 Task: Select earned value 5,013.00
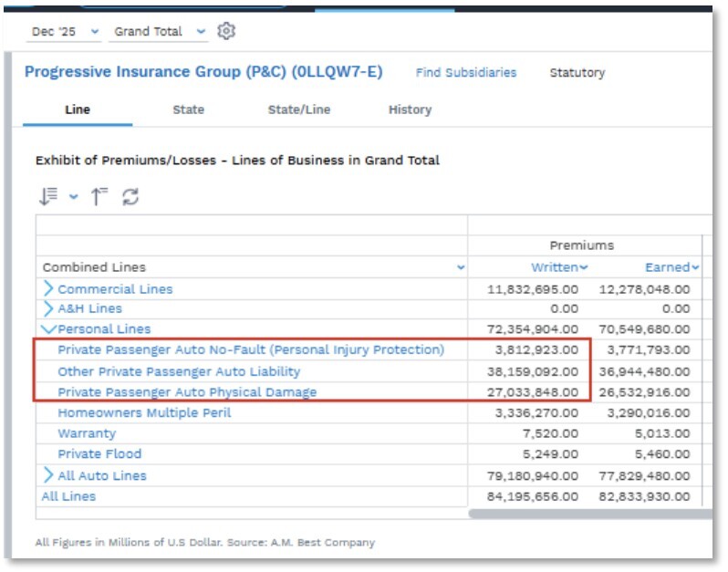point(662,433)
